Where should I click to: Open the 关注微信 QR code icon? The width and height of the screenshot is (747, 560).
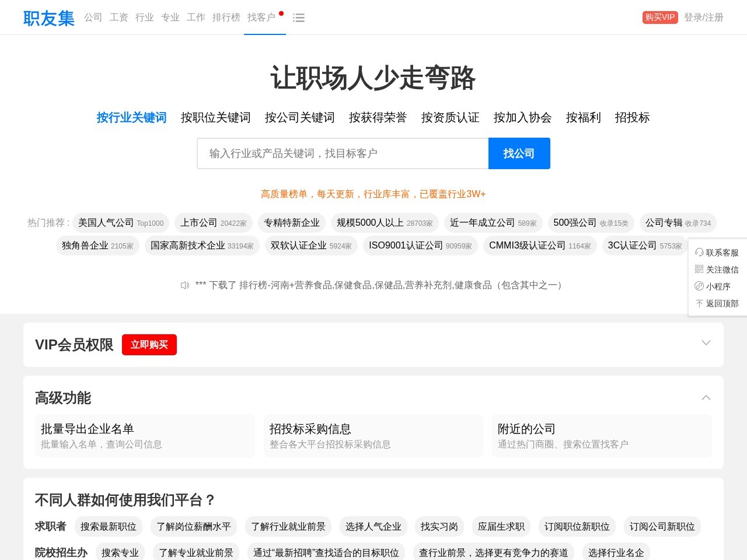[700, 269]
